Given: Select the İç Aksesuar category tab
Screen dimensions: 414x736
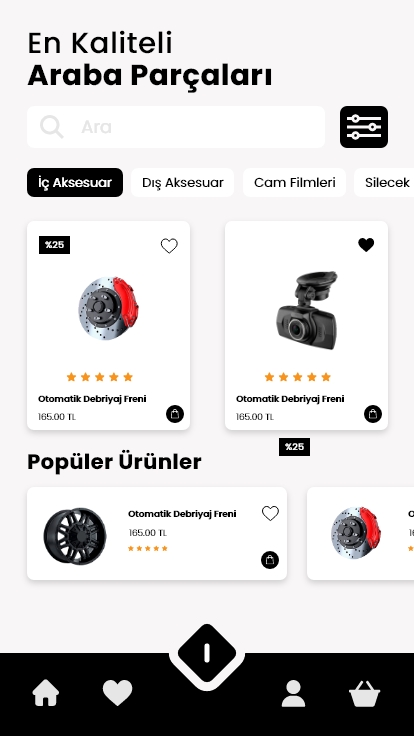Looking at the screenshot, I should tap(75, 183).
